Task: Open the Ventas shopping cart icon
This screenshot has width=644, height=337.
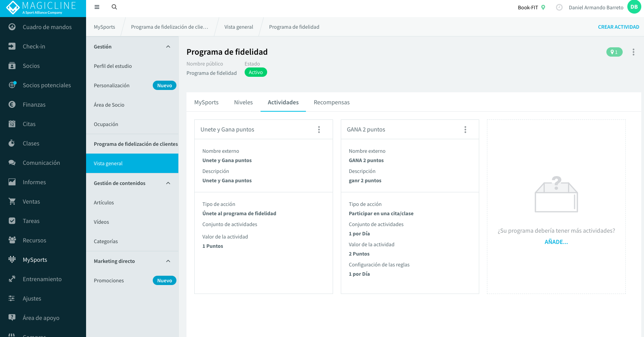Action: pos(12,201)
